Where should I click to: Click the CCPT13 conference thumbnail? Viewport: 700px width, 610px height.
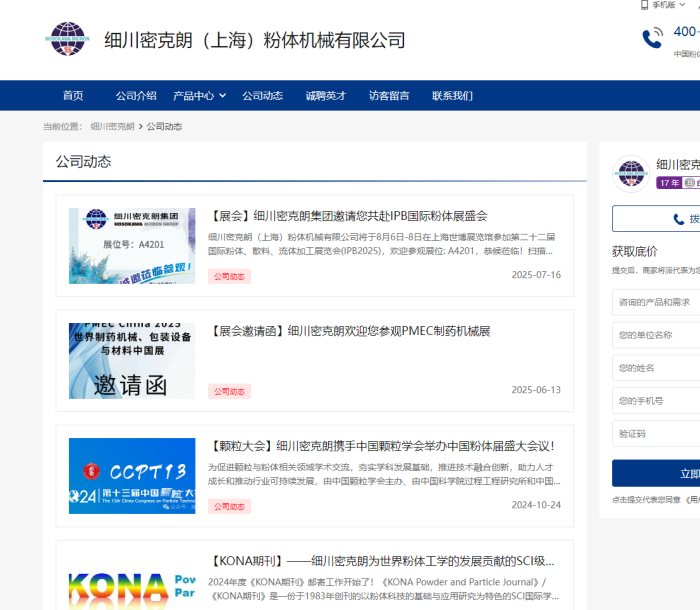132,476
